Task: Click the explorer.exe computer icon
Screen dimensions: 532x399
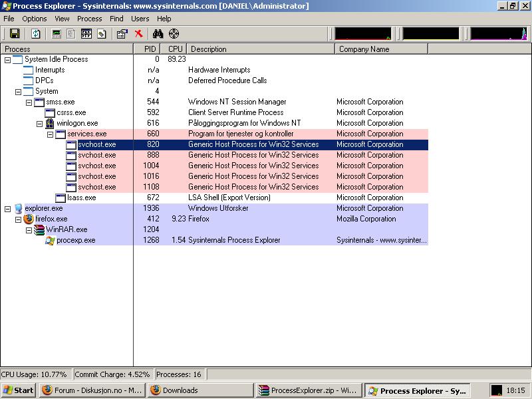Action: pos(19,208)
